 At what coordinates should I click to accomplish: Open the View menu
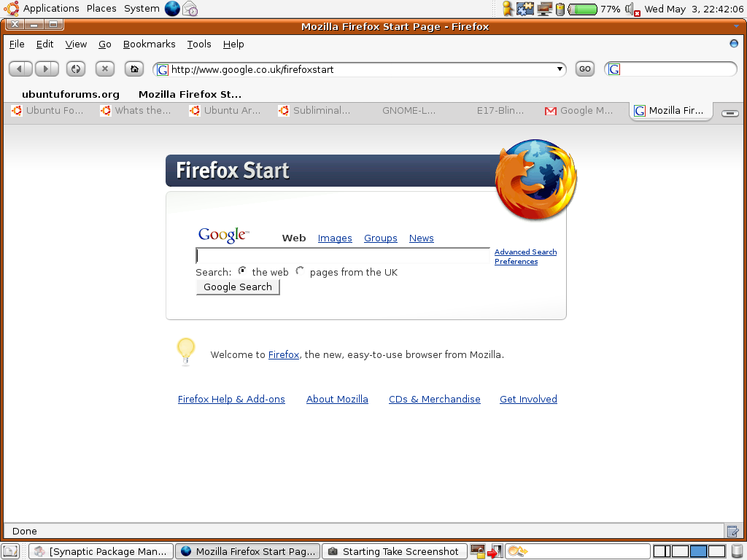(x=76, y=44)
